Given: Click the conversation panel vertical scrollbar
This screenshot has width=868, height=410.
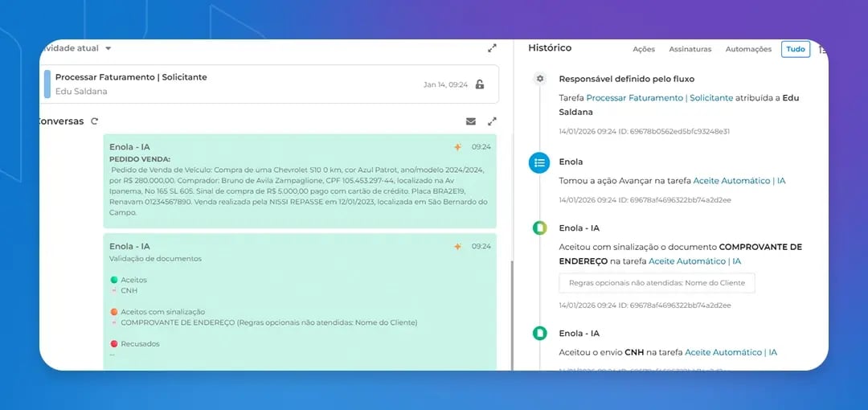Looking at the screenshot, I should pyautogui.click(x=511, y=316).
